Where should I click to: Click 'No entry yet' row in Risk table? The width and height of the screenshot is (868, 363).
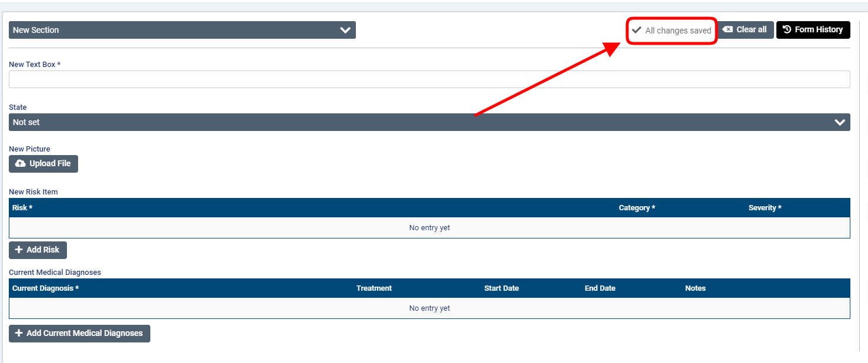pyautogui.click(x=429, y=228)
